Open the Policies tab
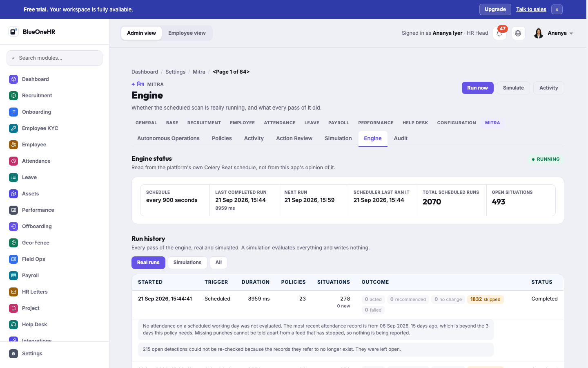Screen dimensions: 588x368 tap(222, 138)
